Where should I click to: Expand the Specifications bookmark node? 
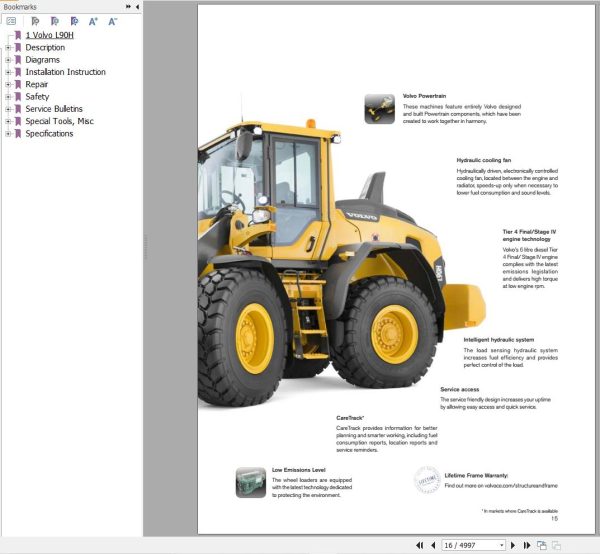[x=8, y=134]
